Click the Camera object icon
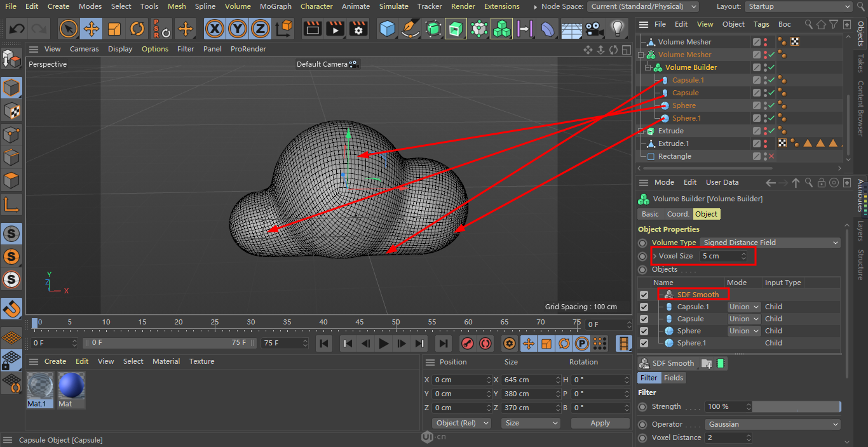The width and height of the screenshot is (868, 447). point(594,29)
